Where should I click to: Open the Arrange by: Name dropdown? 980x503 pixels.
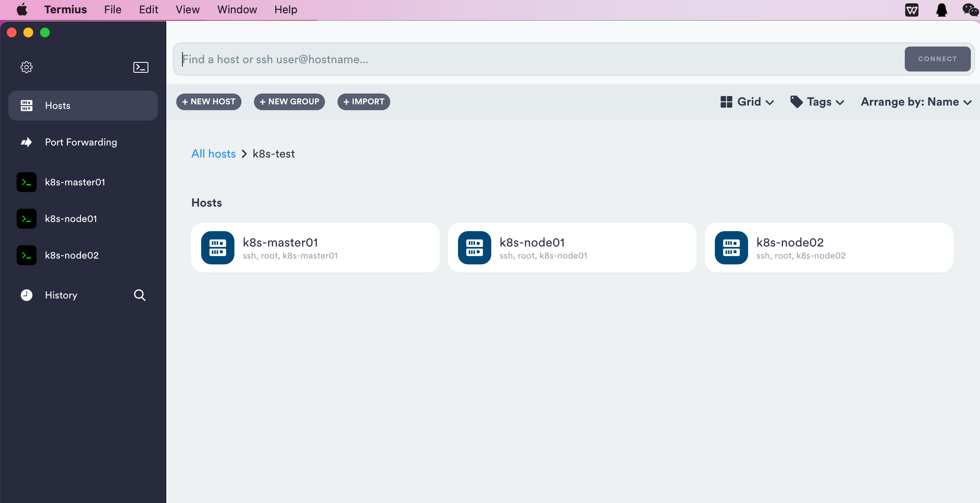(x=916, y=102)
